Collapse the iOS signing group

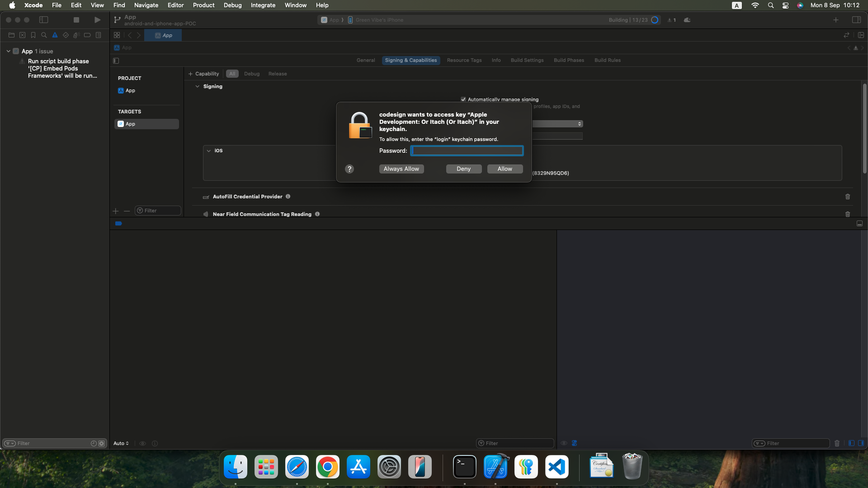coord(209,151)
